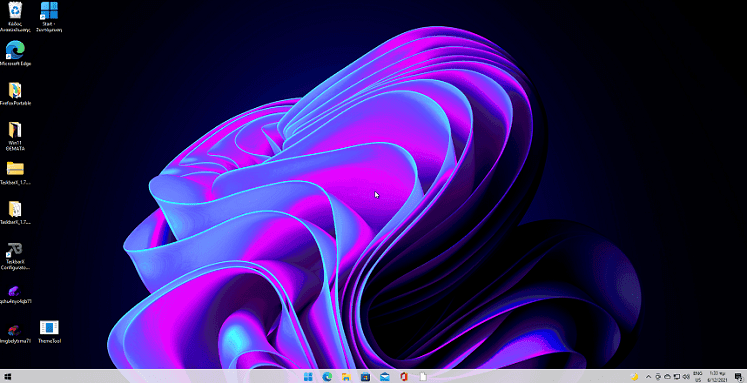Image resolution: width=747 pixels, height=383 pixels.
Task: Switch the ENG US input language
Action: (x=698, y=377)
